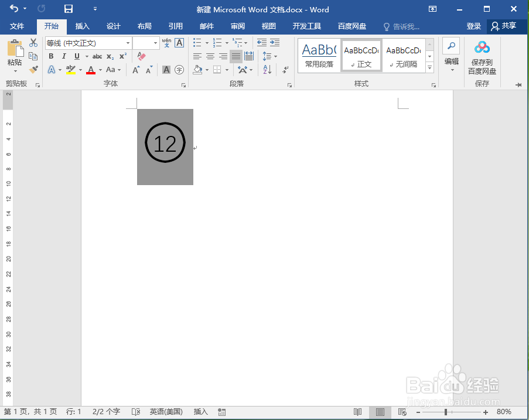Toggle character shading A button
The width and height of the screenshot is (529, 420).
pyautogui.click(x=166, y=70)
